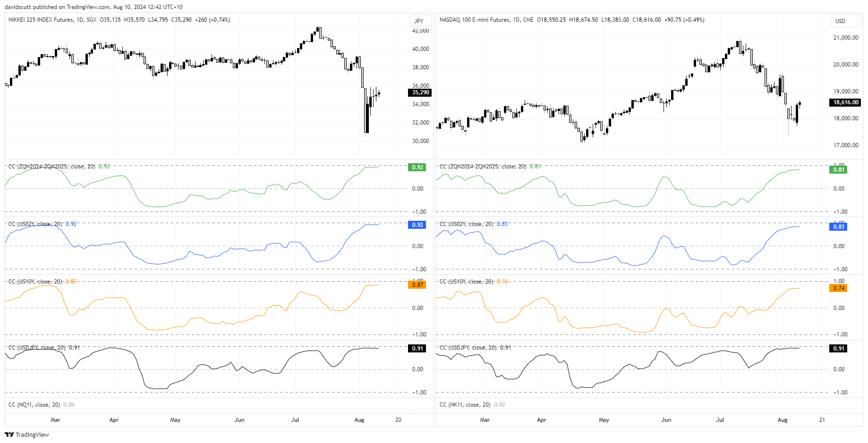Click the 42,000 price axis label
Screen dimensions: 868x443
point(421,31)
